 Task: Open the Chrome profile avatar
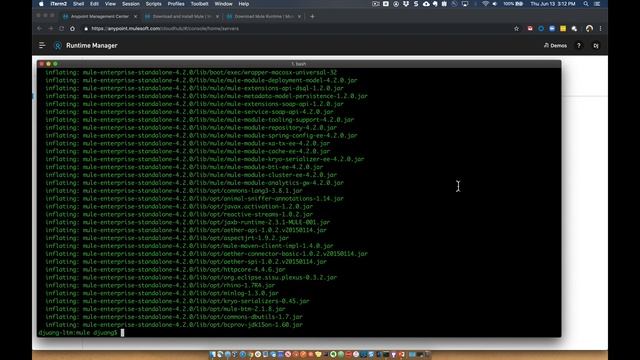tap(589, 29)
